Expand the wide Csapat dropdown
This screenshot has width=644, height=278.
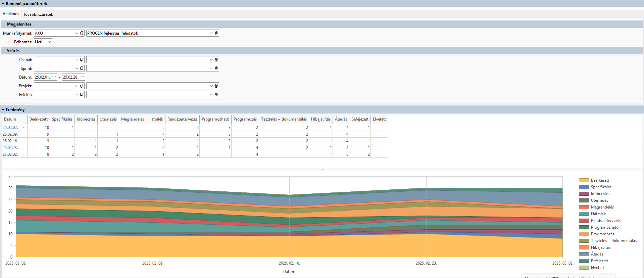(211, 60)
